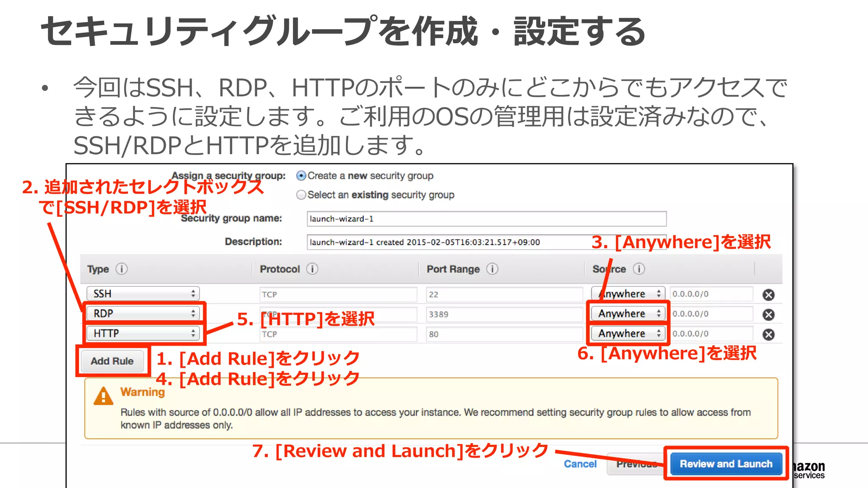
Task: Click the Description input field
Action: [487, 242]
